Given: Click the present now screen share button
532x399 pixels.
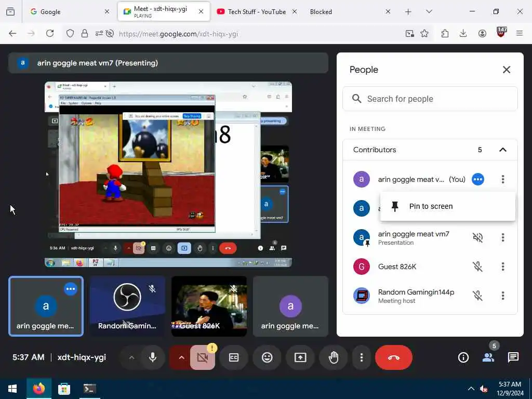Looking at the screenshot, I should pyautogui.click(x=300, y=357).
